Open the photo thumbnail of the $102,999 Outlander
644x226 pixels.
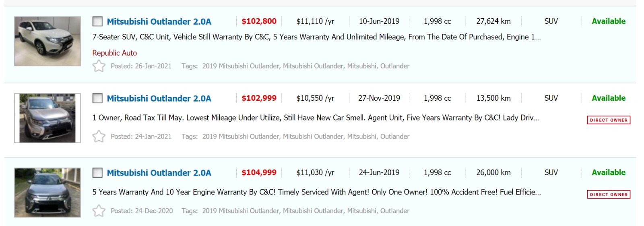coord(47,118)
